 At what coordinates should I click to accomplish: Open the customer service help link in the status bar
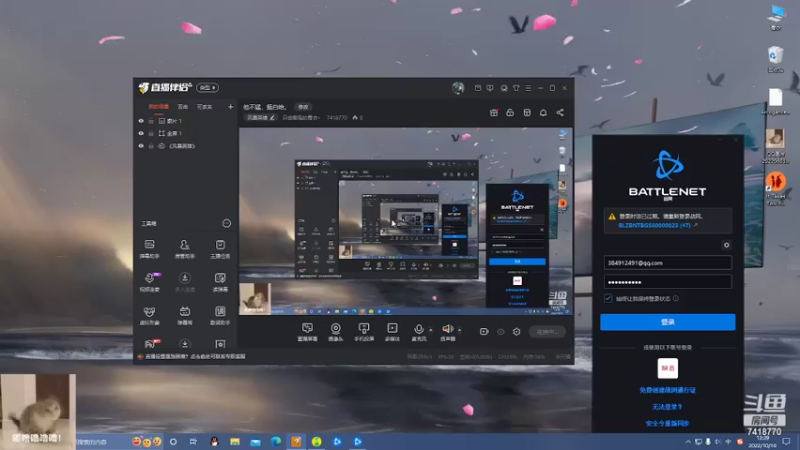(195, 357)
